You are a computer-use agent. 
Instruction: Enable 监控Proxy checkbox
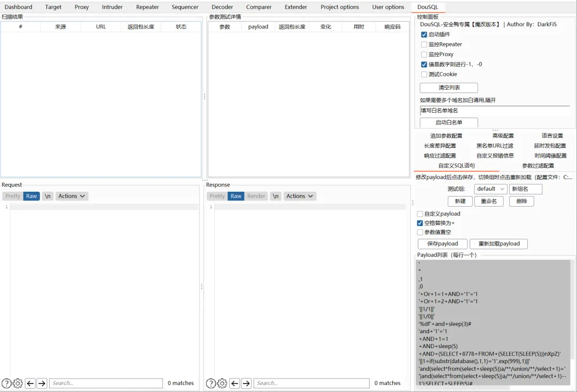(x=424, y=54)
